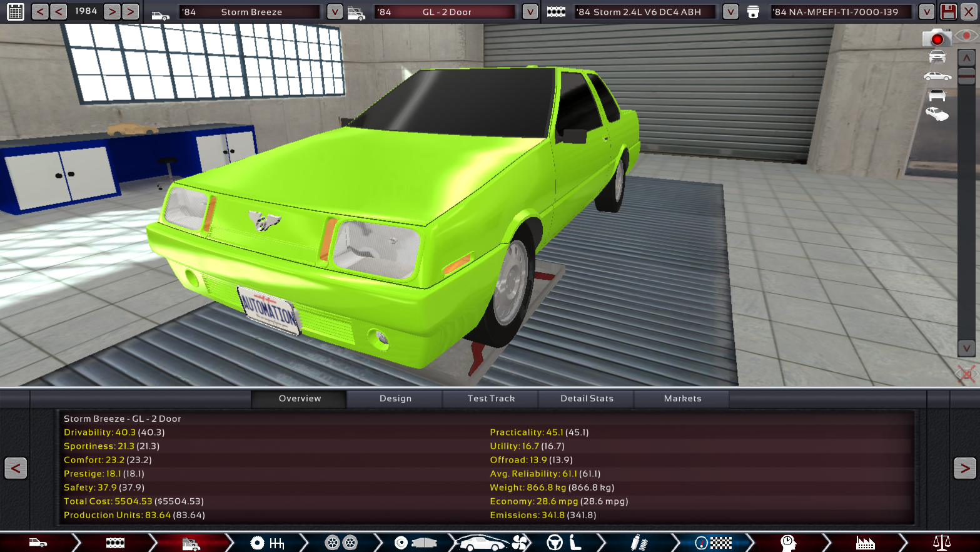Switch to the Test Track tab
Screen dimensions: 980x552
(x=491, y=399)
